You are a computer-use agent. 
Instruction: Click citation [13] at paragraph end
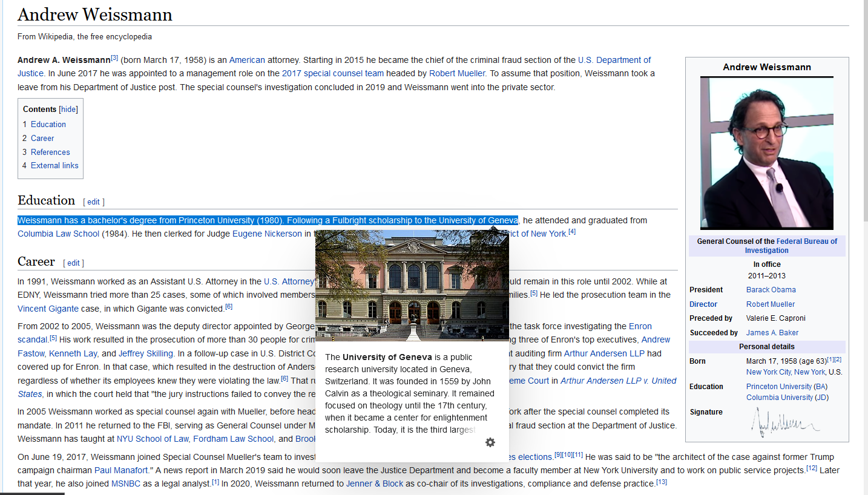[x=662, y=482]
